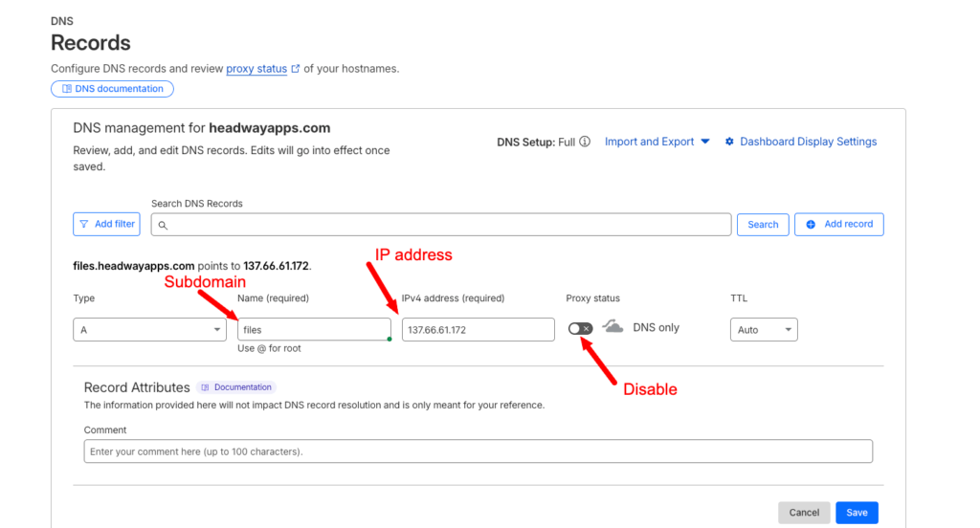The image size is (980, 528).
Task: Cancel the DNS record edit
Action: [x=804, y=513]
